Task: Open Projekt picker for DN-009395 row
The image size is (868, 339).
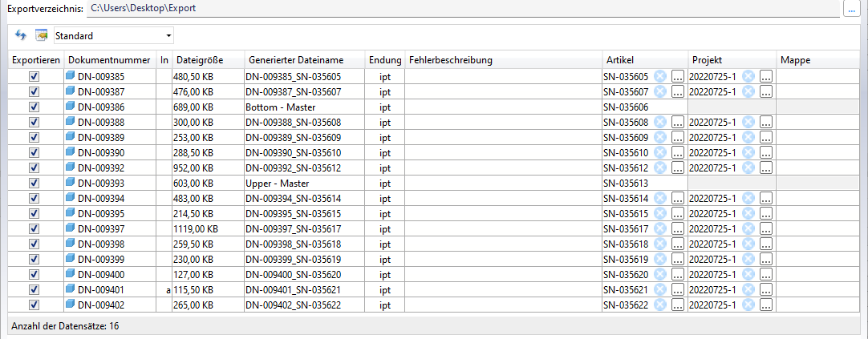Action: click(x=767, y=214)
